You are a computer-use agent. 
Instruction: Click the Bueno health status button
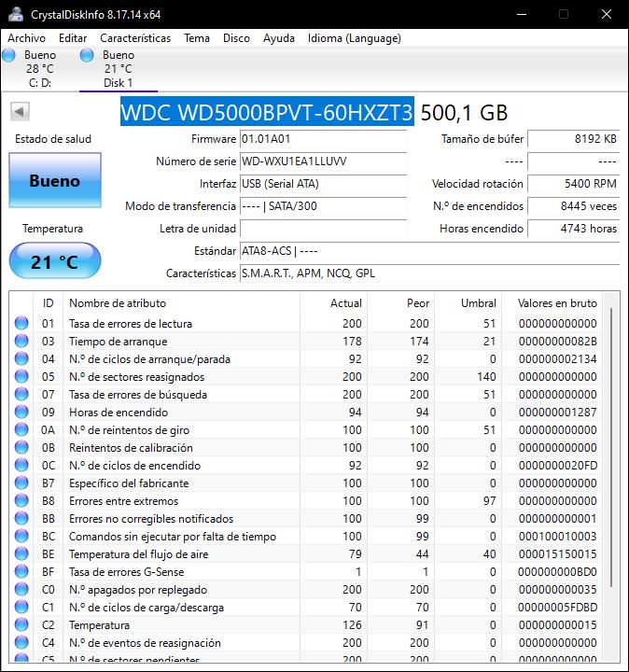point(55,180)
